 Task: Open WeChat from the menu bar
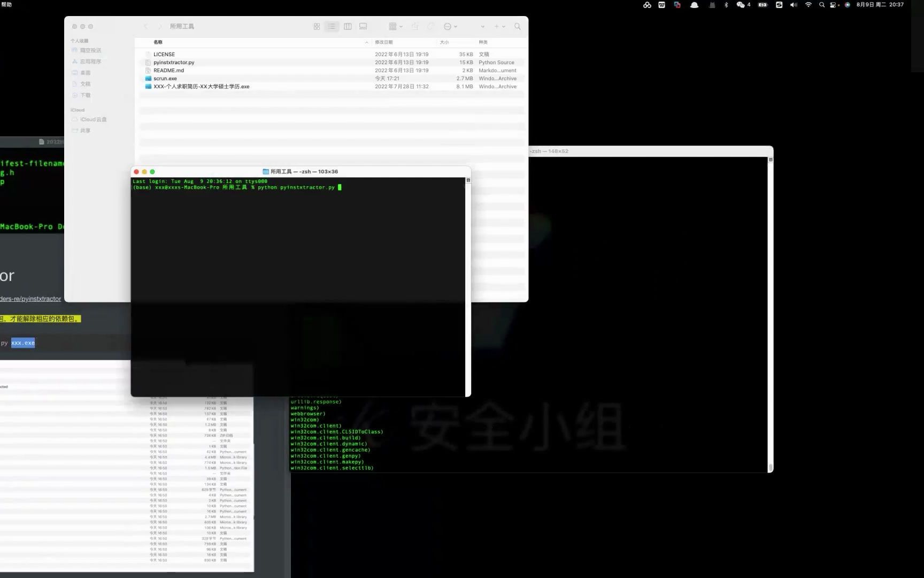pos(740,5)
